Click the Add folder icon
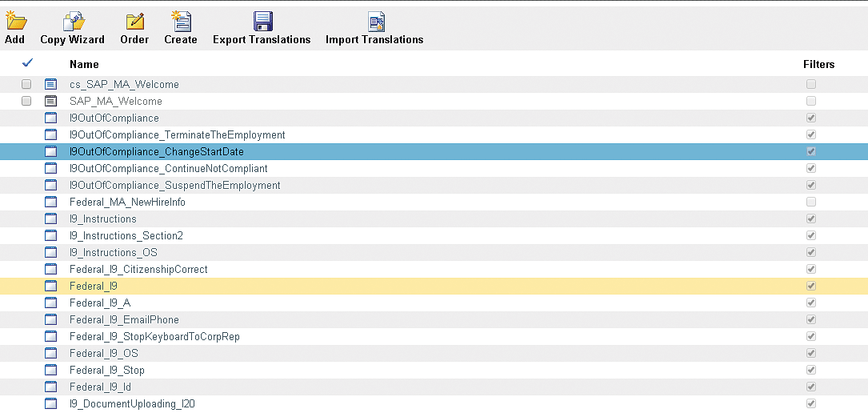The image size is (868, 417). (15, 21)
